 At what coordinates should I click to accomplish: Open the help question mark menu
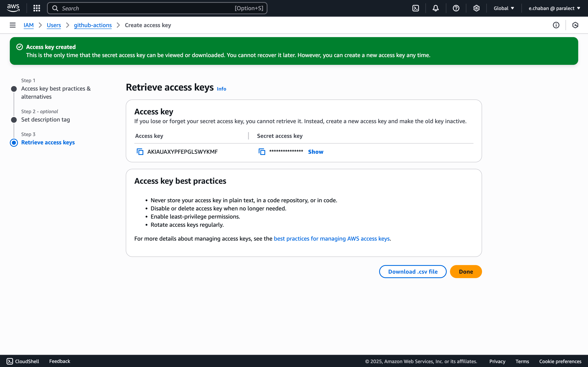pos(456,8)
